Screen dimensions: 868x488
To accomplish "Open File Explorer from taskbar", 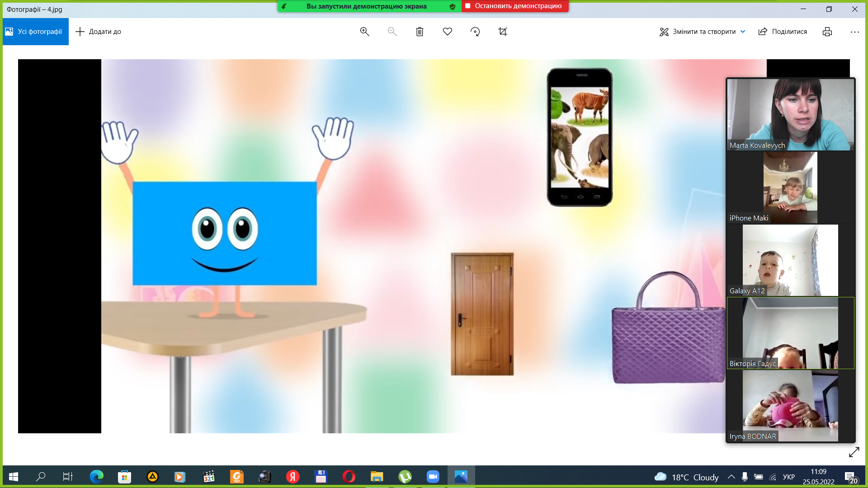I will pos(377,477).
